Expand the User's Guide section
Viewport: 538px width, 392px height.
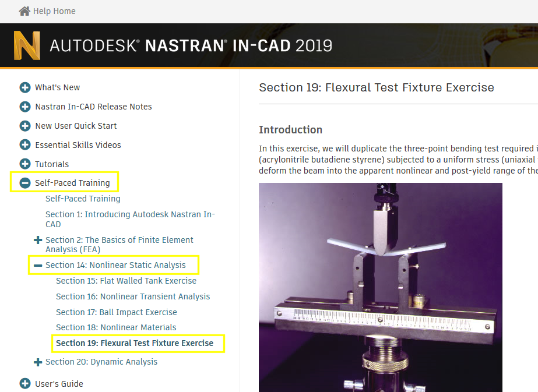[x=24, y=383]
